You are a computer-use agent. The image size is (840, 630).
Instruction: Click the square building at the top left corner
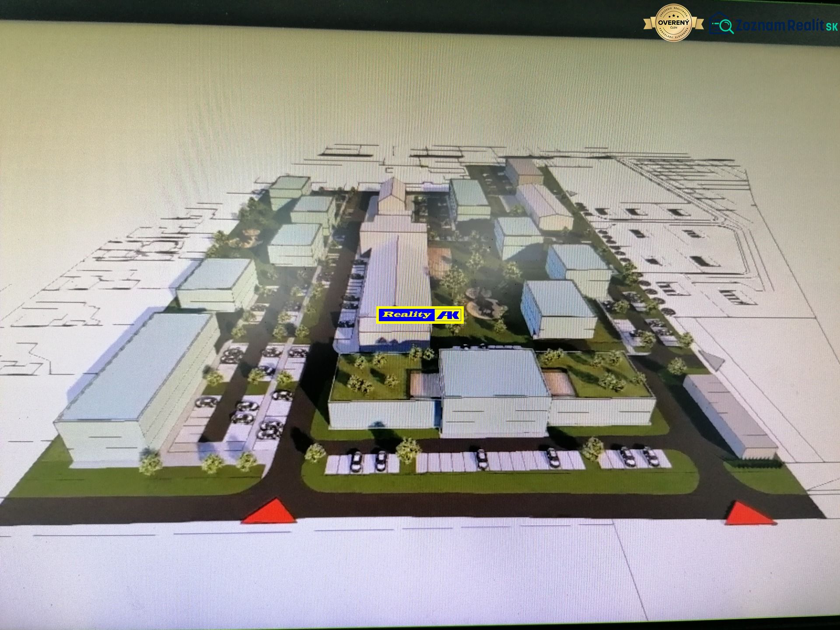tap(289, 188)
